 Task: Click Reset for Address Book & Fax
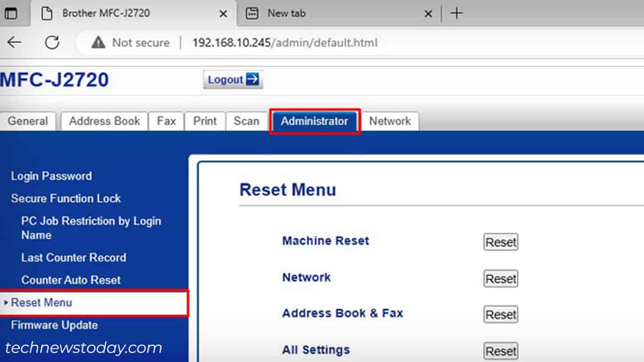[501, 314]
